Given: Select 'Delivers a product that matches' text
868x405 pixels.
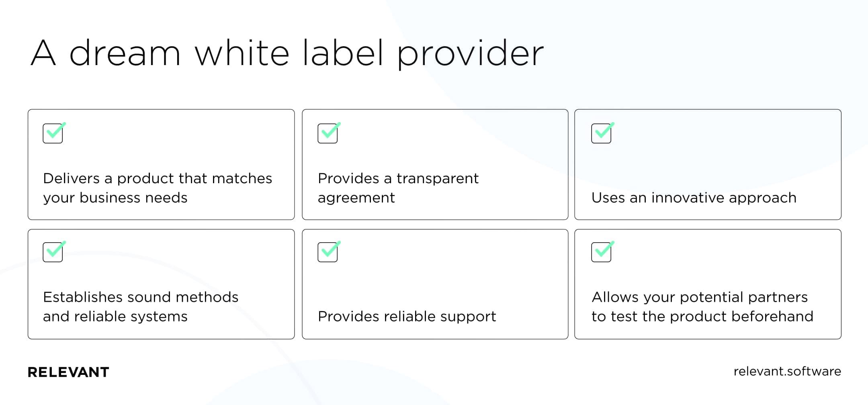Looking at the screenshot, I should tap(158, 178).
